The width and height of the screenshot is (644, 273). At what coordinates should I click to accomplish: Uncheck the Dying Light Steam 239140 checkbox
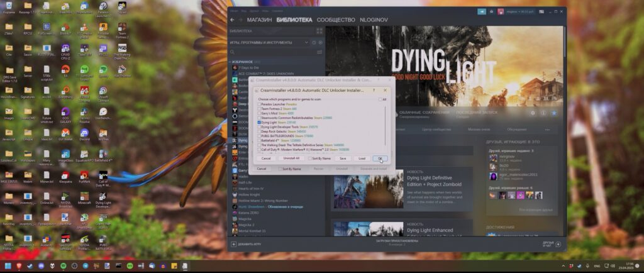(259, 122)
